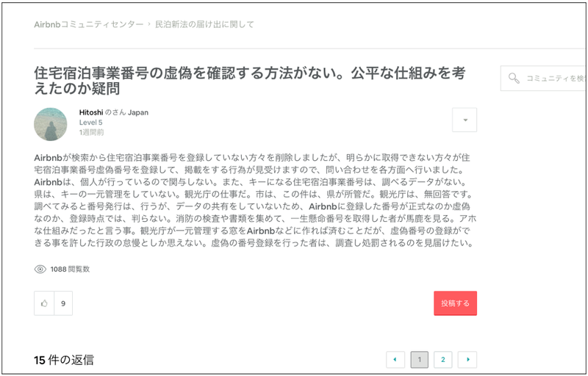Click the username Hitoshi link

[91, 112]
